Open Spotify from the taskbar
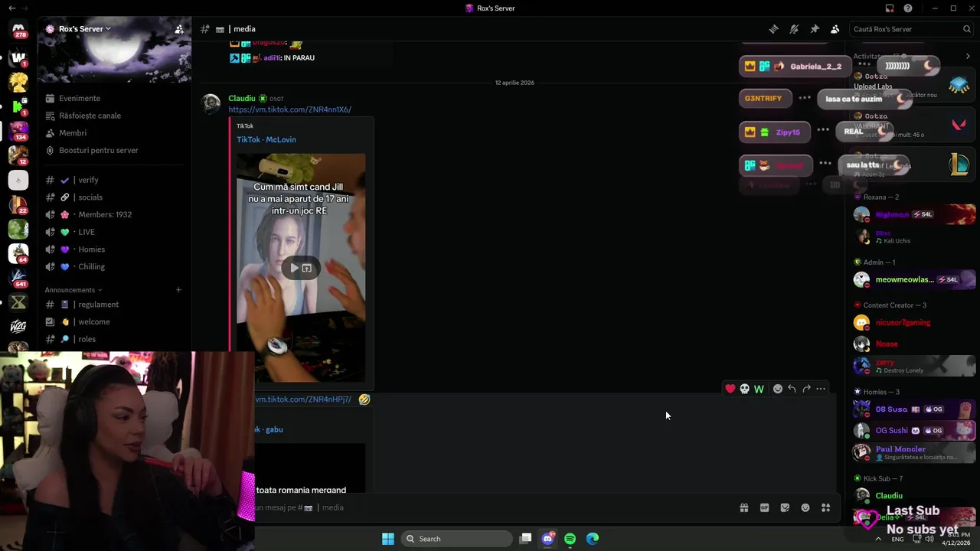 coord(570,539)
